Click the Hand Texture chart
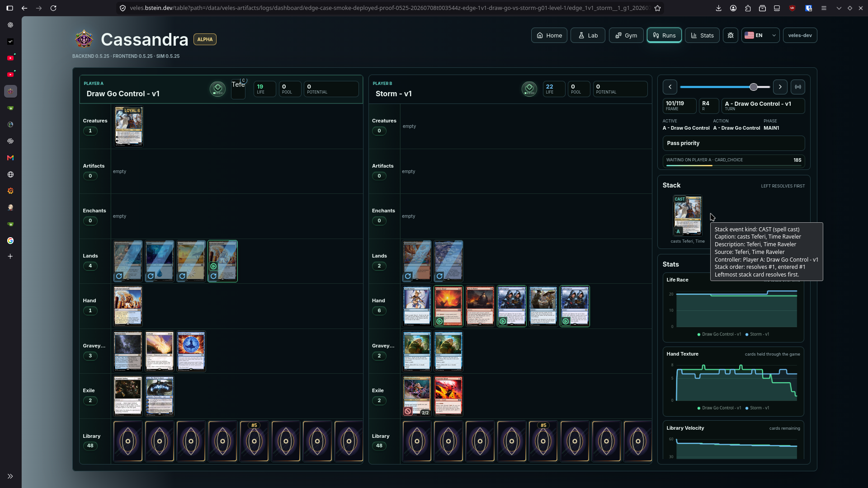This screenshot has width=868, height=488. (x=733, y=381)
